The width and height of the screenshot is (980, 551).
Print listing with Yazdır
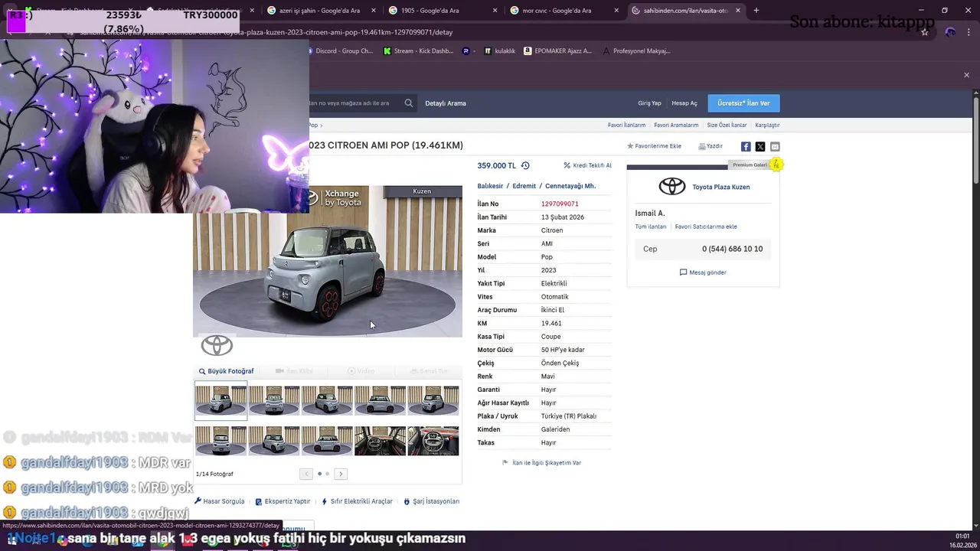coord(710,146)
